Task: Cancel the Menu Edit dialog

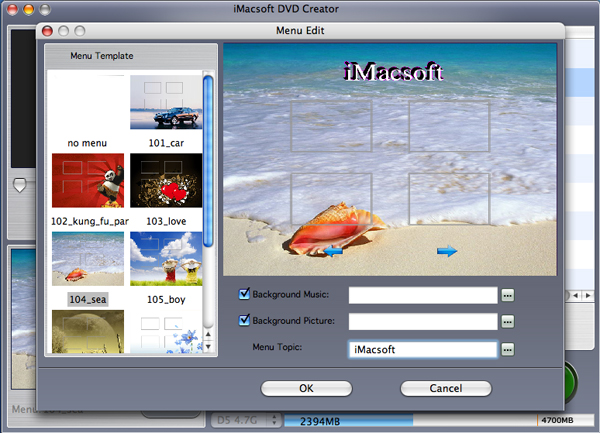Action: [446, 388]
